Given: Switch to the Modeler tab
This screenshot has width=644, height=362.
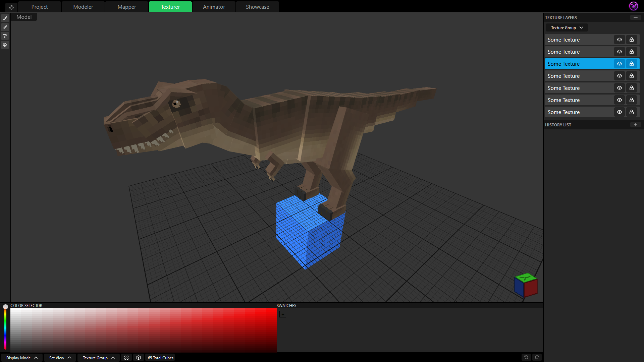Looking at the screenshot, I should (83, 7).
